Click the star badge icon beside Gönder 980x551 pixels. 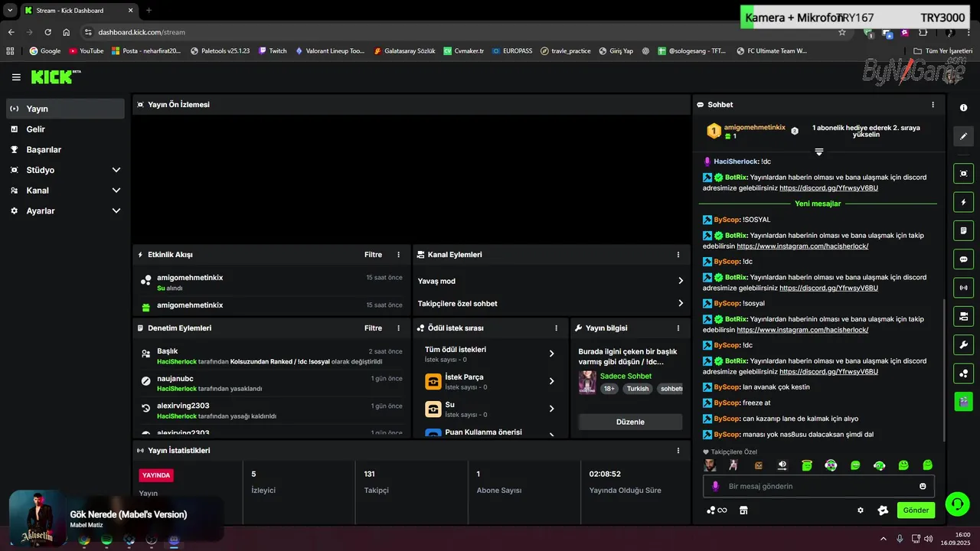883,510
